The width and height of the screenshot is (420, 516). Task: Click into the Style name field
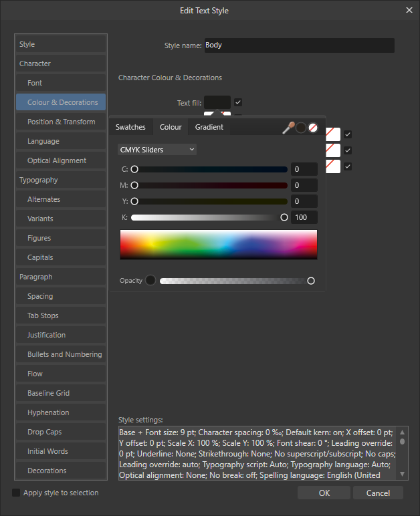click(300, 45)
